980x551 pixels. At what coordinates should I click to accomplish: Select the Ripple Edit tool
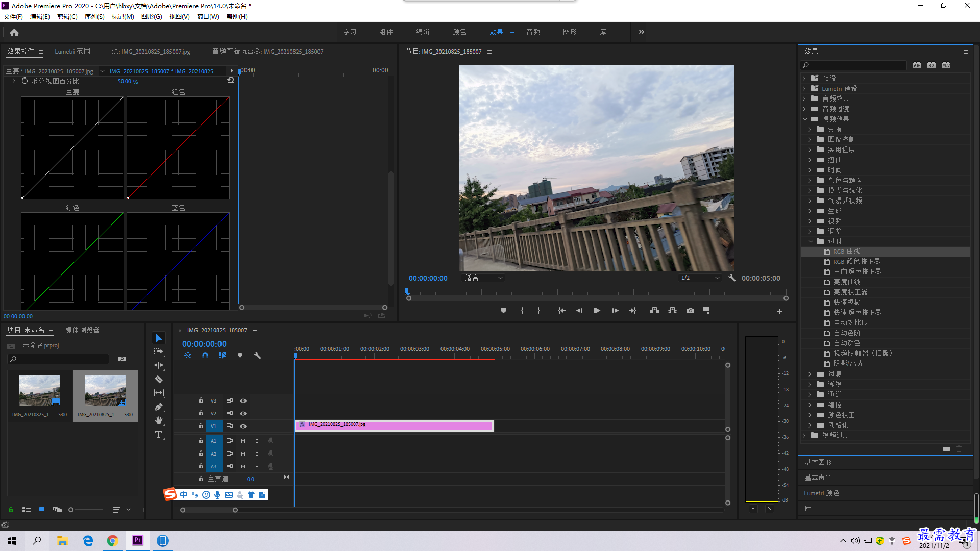tap(159, 365)
